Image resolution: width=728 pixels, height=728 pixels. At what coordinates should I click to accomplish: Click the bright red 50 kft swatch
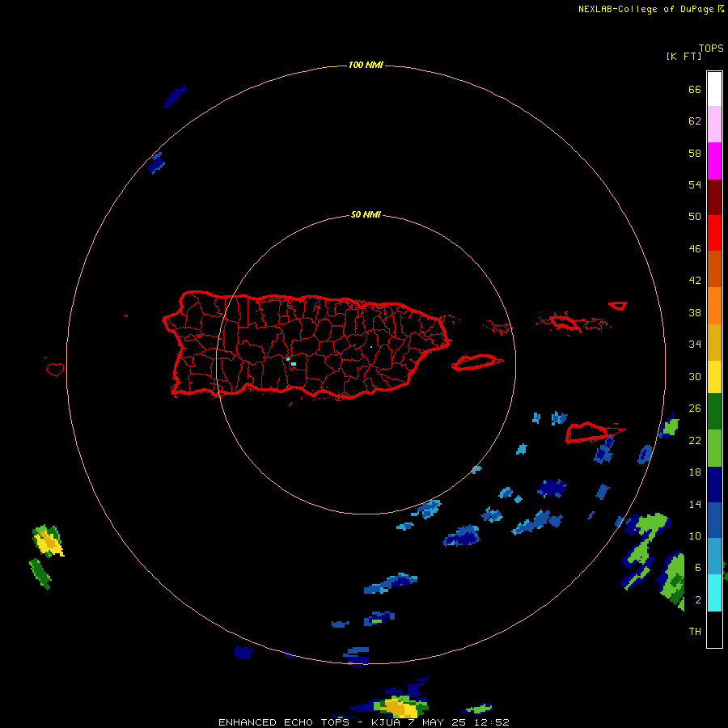[x=714, y=233]
